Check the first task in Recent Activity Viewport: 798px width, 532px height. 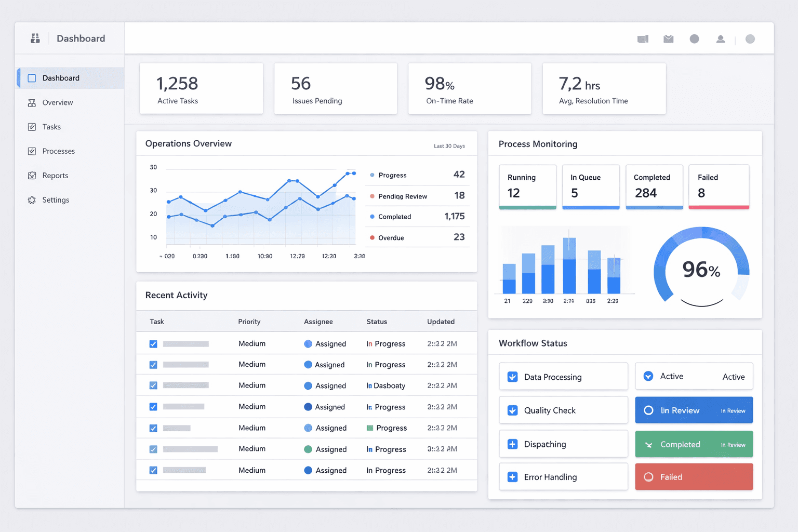(153, 343)
